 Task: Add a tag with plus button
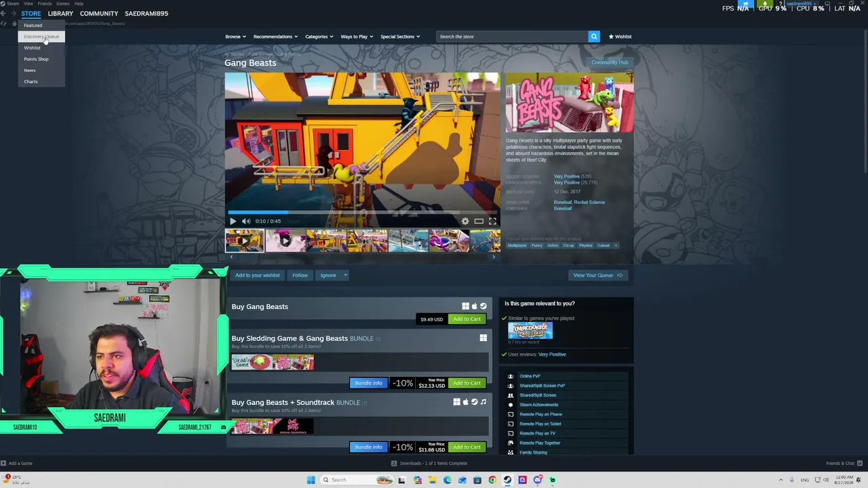click(616, 245)
